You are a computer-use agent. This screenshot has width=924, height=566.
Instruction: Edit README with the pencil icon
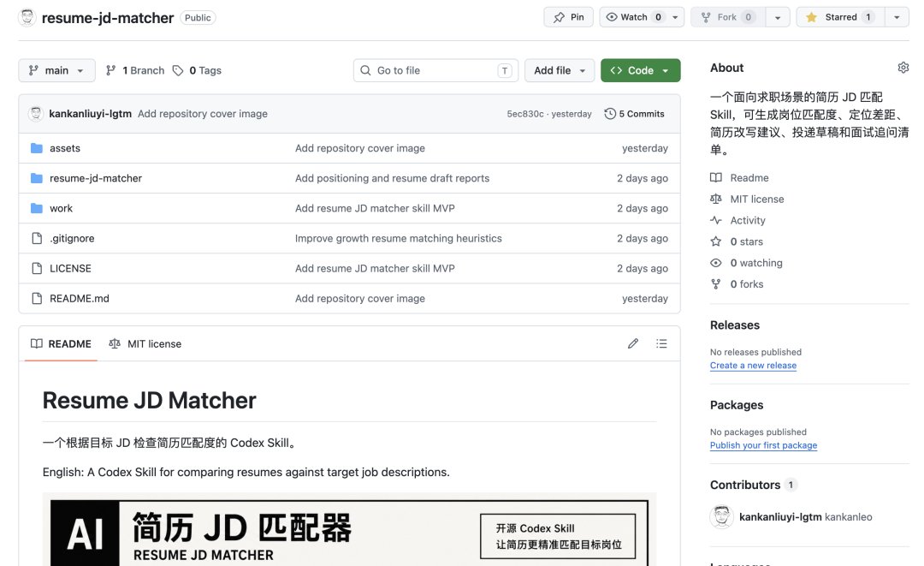[633, 343]
